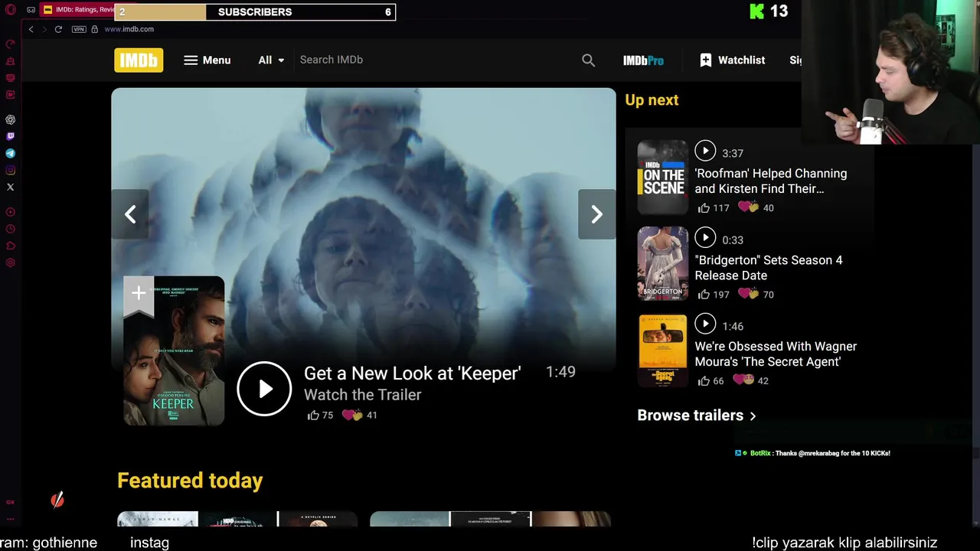
Task: Open "'Roofman' Helped Channing and Kirsten" title
Action: 771,181
